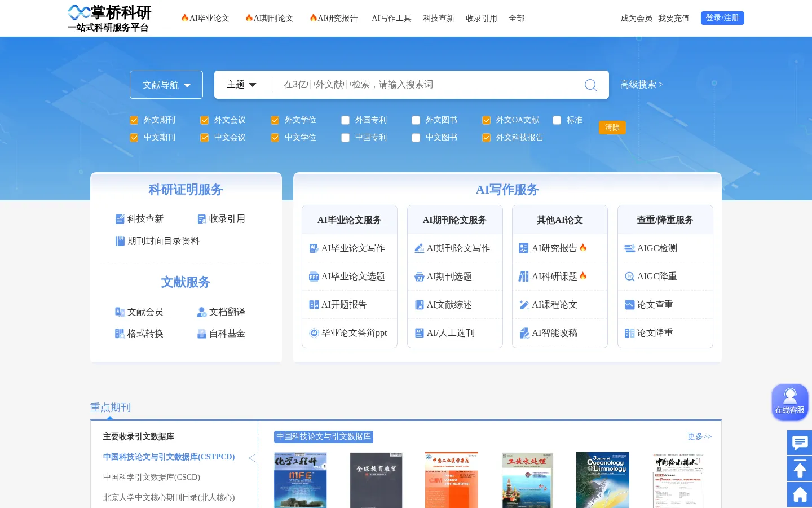Click the 文档翻译 icon

[x=202, y=312]
